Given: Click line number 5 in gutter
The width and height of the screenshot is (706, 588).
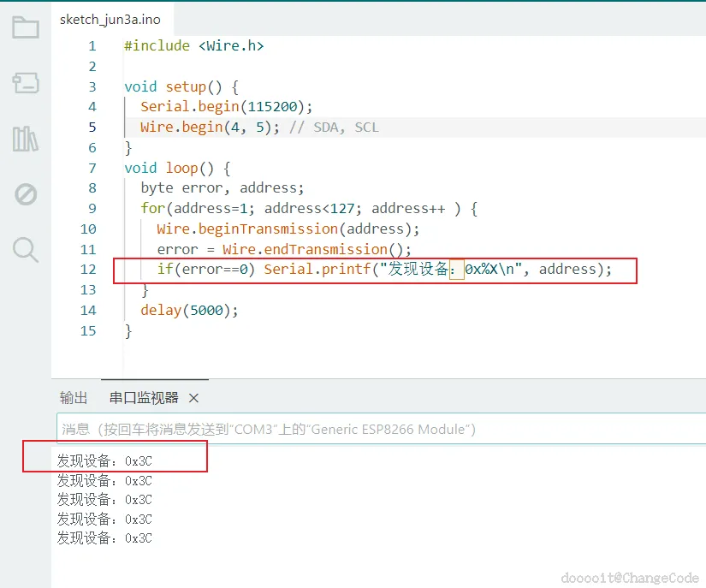Looking at the screenshot, I should pos(92,127).
